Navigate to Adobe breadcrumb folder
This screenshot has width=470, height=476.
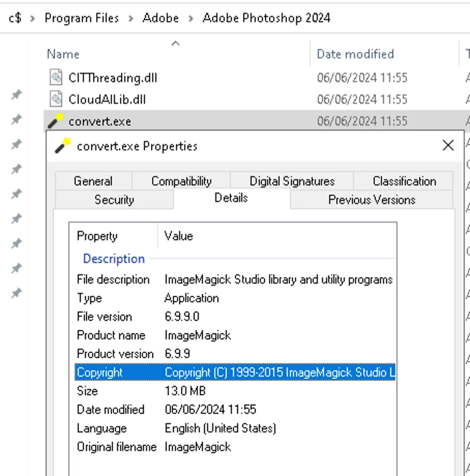[160, 18]
